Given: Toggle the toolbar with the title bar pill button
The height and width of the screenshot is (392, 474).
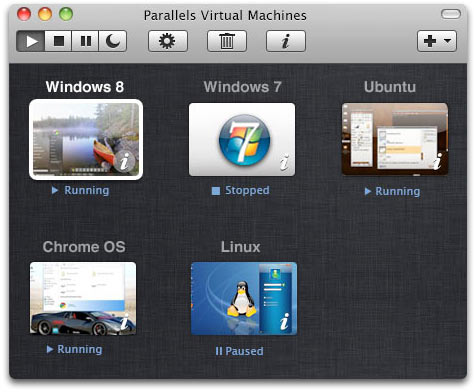Looking at the screenshot, I should coord(451,14).
